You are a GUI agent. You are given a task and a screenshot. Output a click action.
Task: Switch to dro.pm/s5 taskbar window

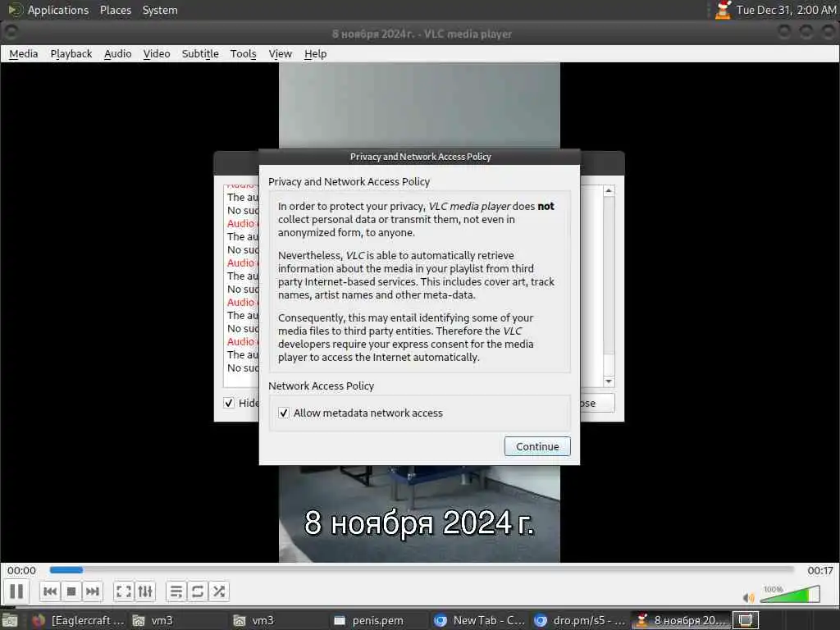click(x=580, y=620)
